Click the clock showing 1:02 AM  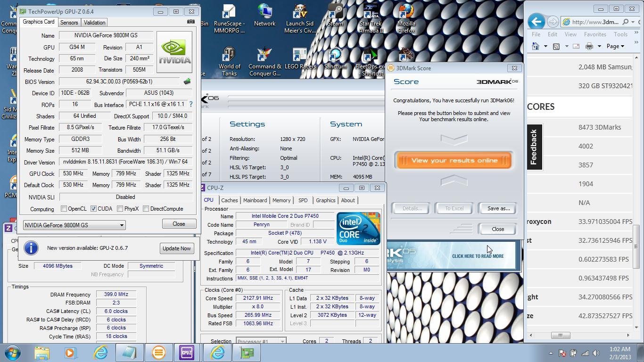pos(619,349)
